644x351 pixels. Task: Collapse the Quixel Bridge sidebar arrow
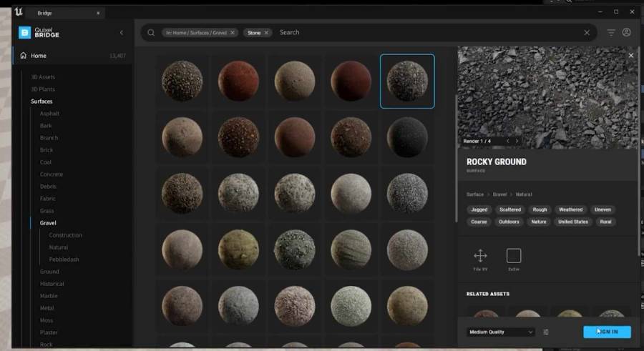click(121, 32)
